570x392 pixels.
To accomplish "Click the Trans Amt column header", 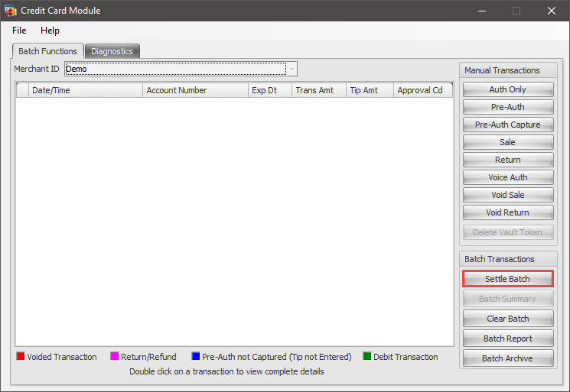I will tap(319, 90).
